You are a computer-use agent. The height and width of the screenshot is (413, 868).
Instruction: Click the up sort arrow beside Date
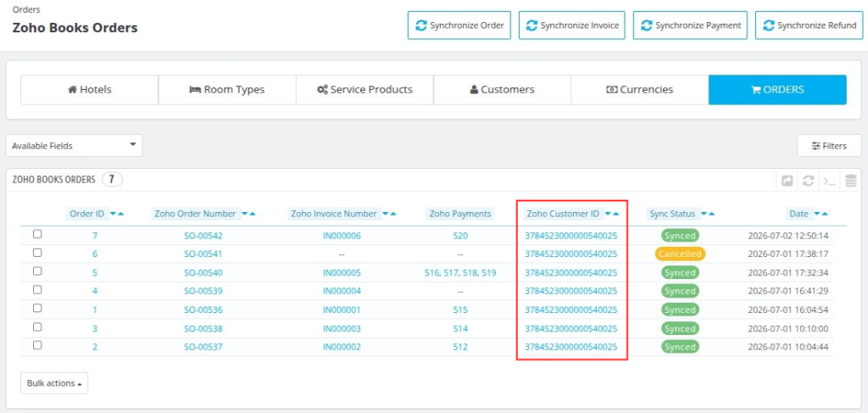pyautogui.click(x=824, y=214)
